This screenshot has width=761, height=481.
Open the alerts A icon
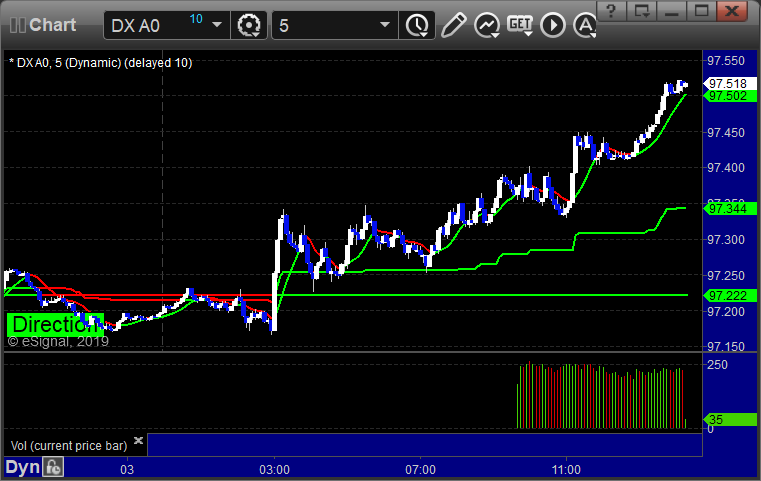coord(584,25)
